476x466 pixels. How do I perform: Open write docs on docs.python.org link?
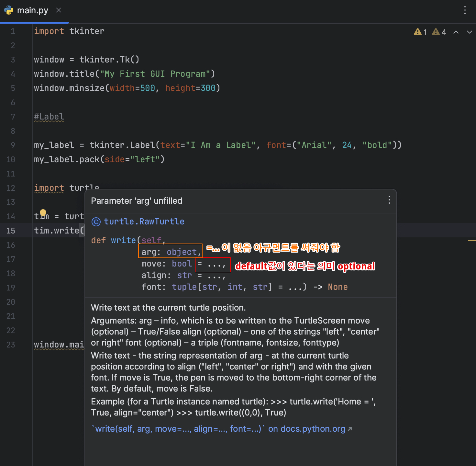click(222, 429)
